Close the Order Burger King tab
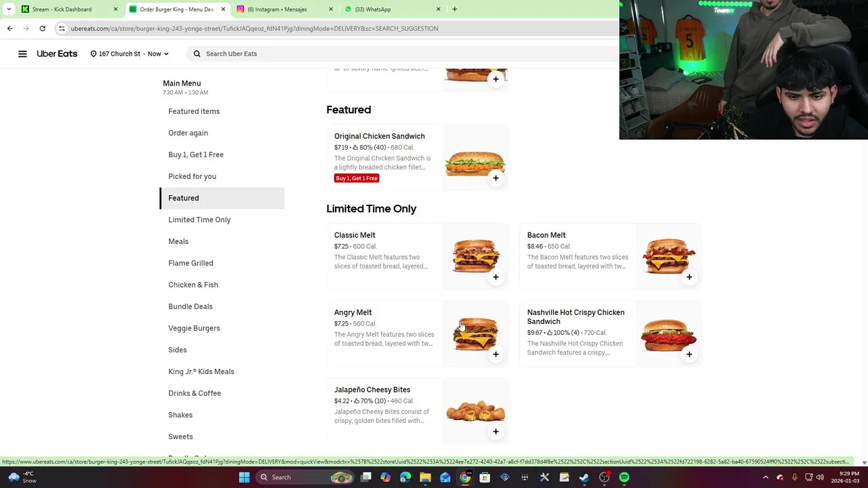 point(223,9)
